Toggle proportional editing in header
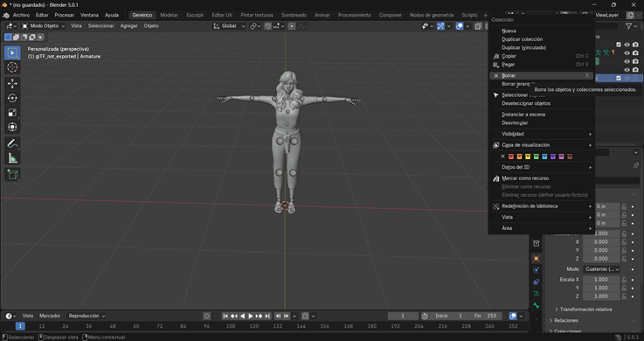The height and width of the screenshot is (341, 644). (292, 26)
